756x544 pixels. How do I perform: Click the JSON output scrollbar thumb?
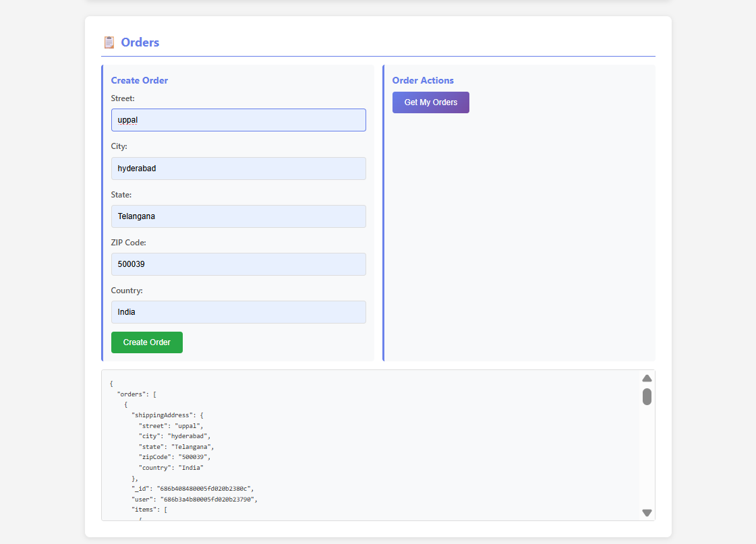pos(647,397)
